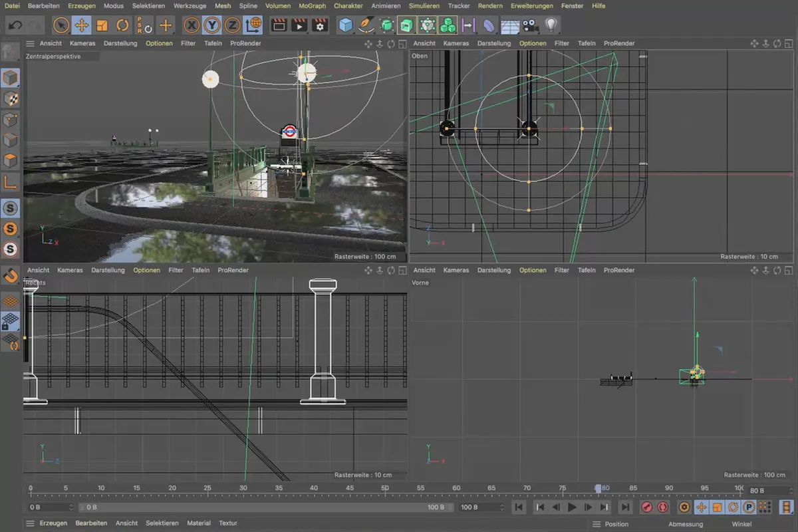This screenshot has height=532, width=798.
Task: Toggle the white-ringed Solo S button
Action: click(x=11, y=250)
